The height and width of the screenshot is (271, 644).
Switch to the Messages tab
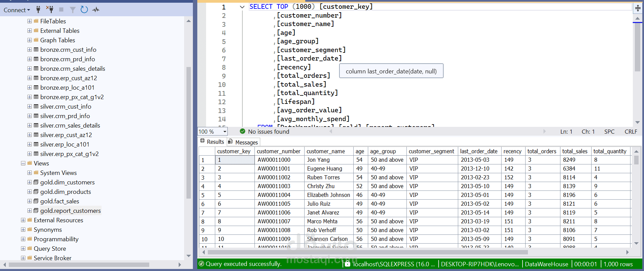(243, 142)
